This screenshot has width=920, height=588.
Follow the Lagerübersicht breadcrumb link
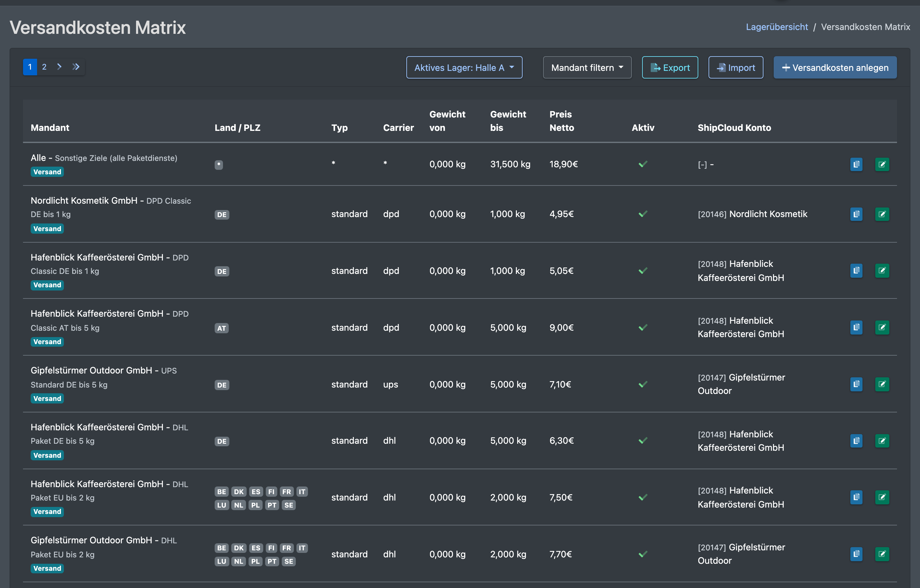[x=777, y=27]
